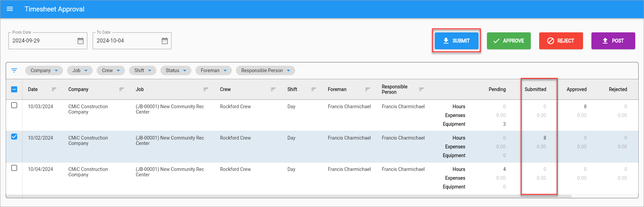Image resolution: width=644 pixels, height=207 pixels.
Task: Sort by the Shift column icon
Action: click(314, 89)
